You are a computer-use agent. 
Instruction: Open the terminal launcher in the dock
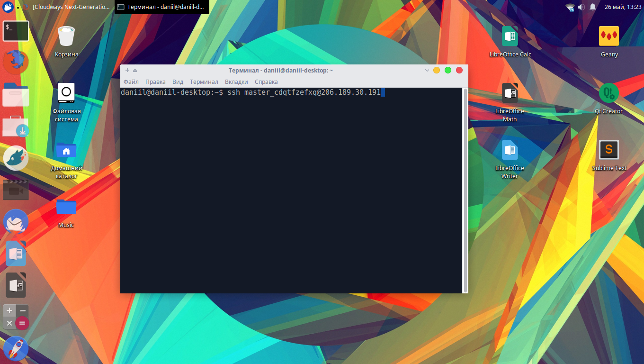(16, 31)
